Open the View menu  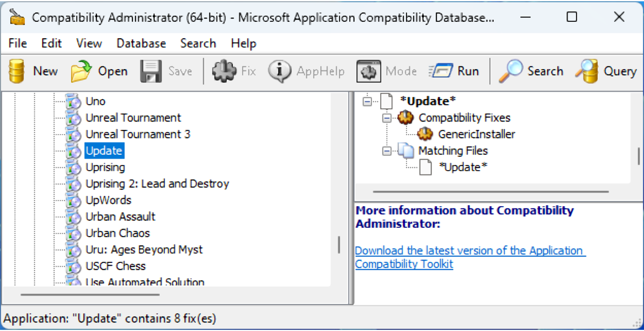(x=89, y=43)
